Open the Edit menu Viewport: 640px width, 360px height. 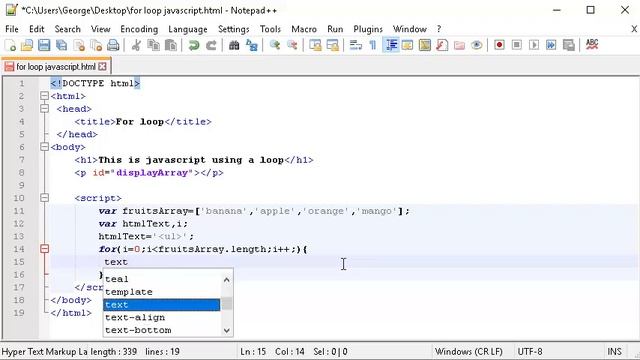coord(37,29)
